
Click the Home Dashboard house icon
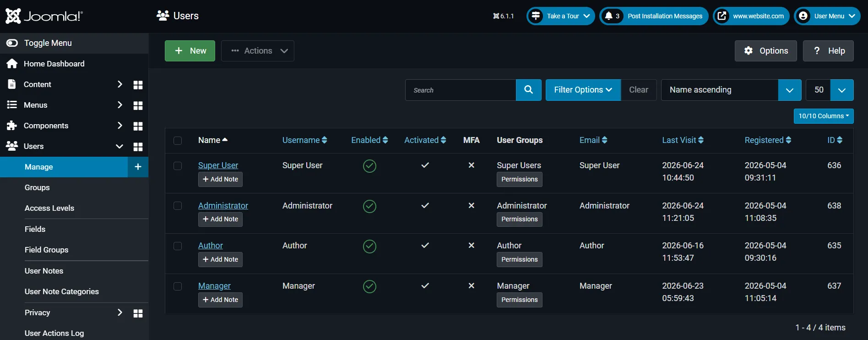[12, 64]
